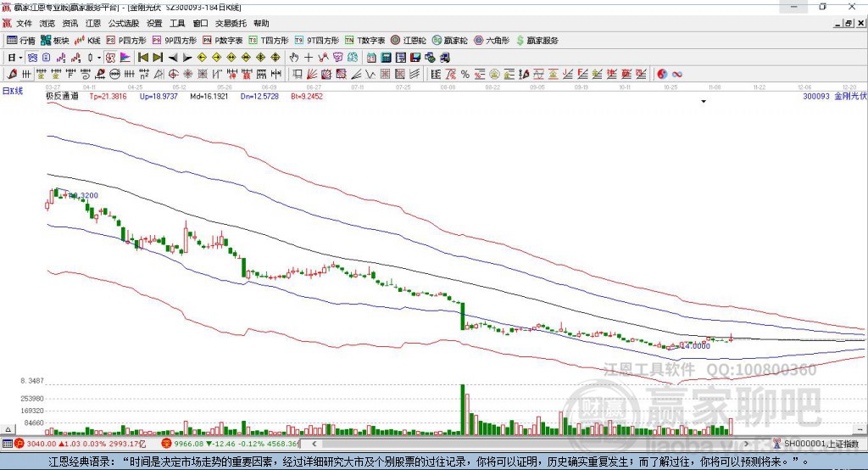This screenshot has height=470, width=868.
Task: Click the Tp=21.3816 indicator value
Action: click(x=108, y=96)
